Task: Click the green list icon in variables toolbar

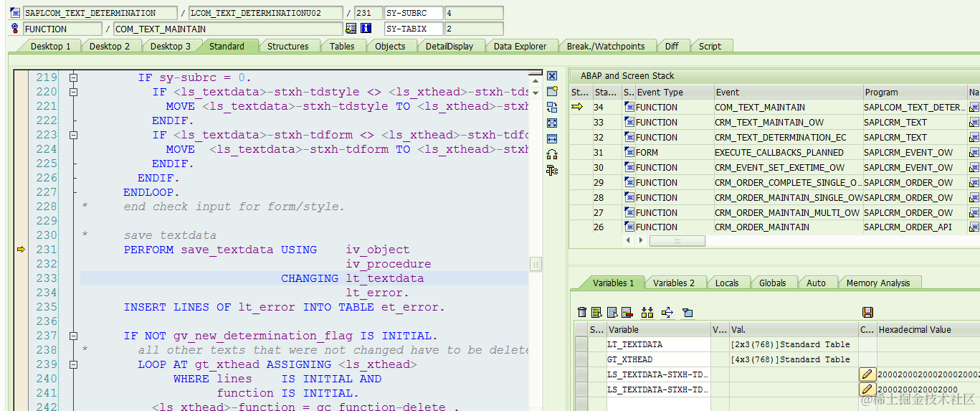Action: (x=596, y=312)
